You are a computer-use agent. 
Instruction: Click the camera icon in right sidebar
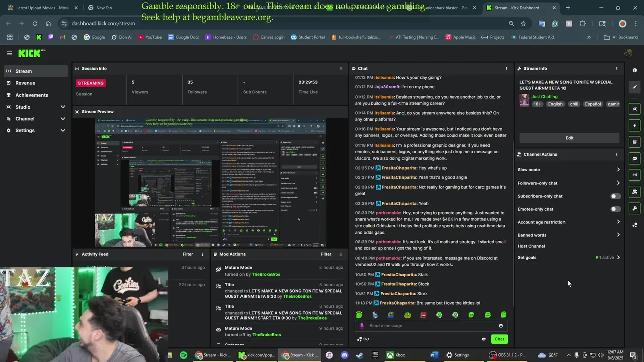click(x=635, y=192)
